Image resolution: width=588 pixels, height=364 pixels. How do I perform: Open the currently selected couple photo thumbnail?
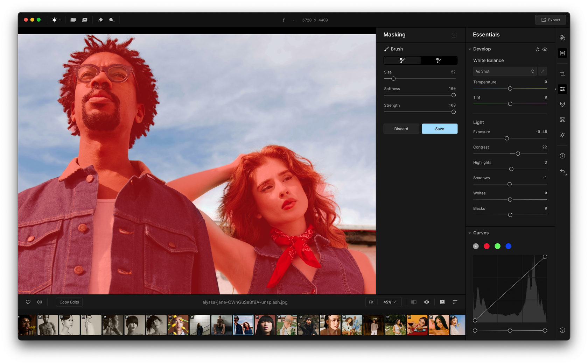[x=243, y=325]
